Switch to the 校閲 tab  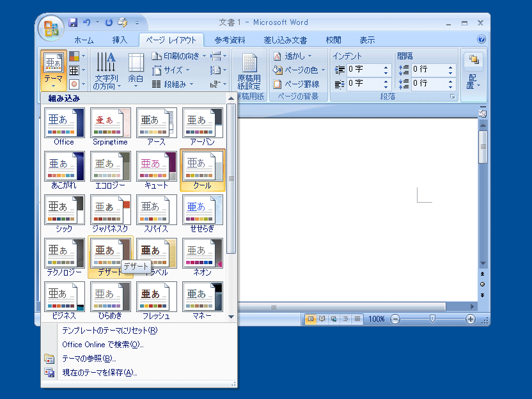pos(333,40)
